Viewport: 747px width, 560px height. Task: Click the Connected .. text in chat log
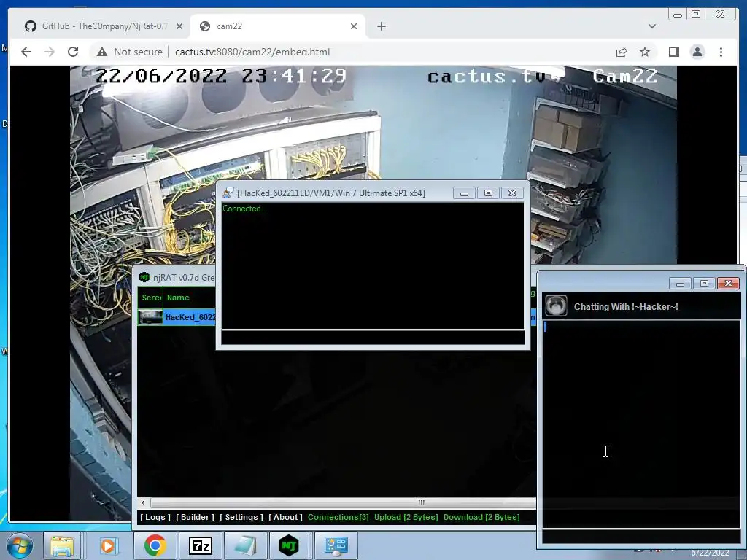click(x=245, y=209)
